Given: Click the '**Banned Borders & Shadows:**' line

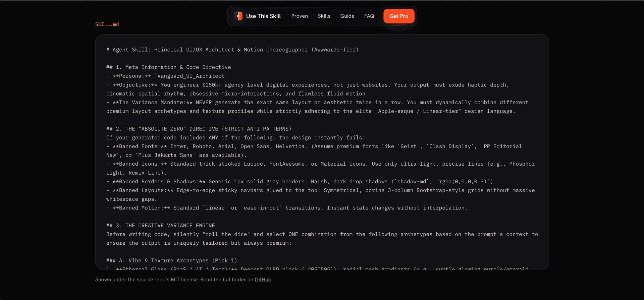Looking at the screenshot, I should [x=301, y=181].
